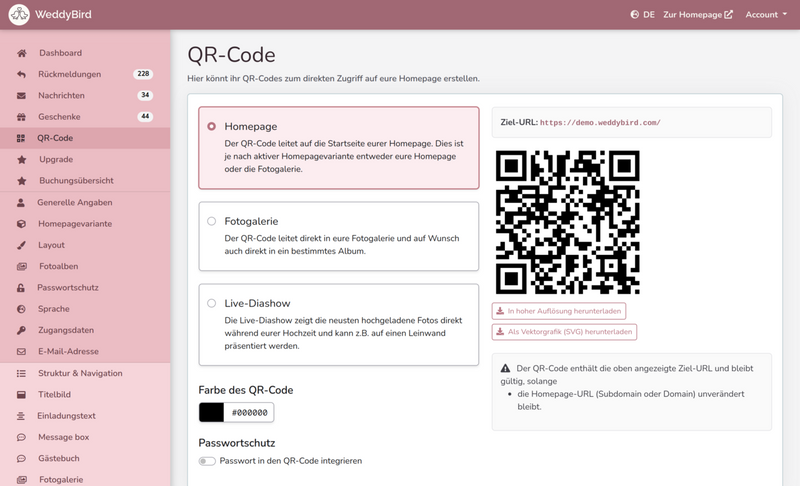The width and height of the screenshot is (800, 486).
Task: Click the globe icon next to DE
Action: [x=635, y=14]
